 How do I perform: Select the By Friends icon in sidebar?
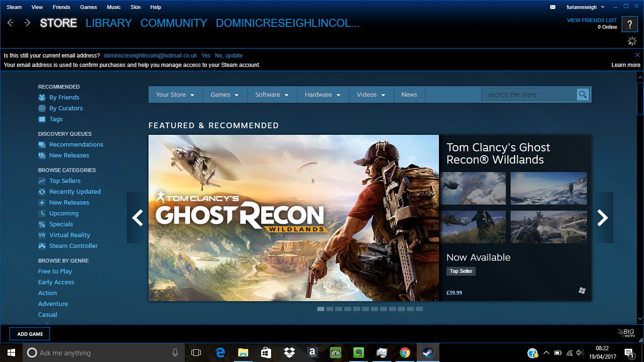click(x=41, y=97)
